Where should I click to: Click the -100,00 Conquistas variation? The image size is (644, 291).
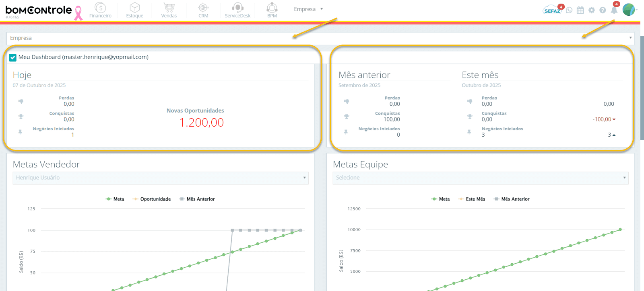point(604,119)
